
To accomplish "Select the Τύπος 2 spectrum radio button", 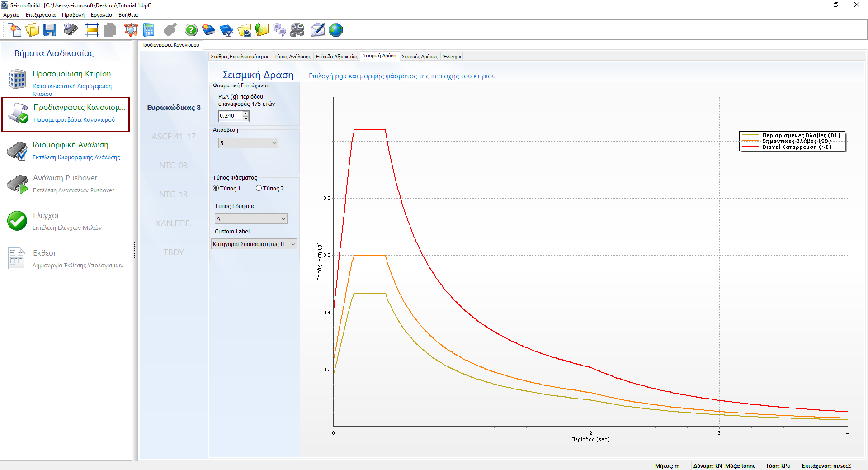I will (x=259, y=188).
